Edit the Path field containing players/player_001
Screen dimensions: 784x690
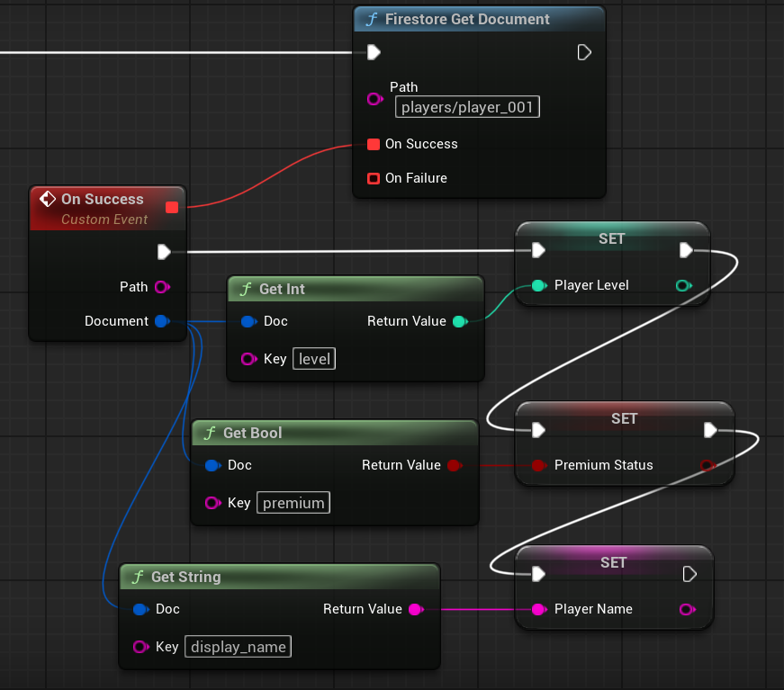pos(467,108)
